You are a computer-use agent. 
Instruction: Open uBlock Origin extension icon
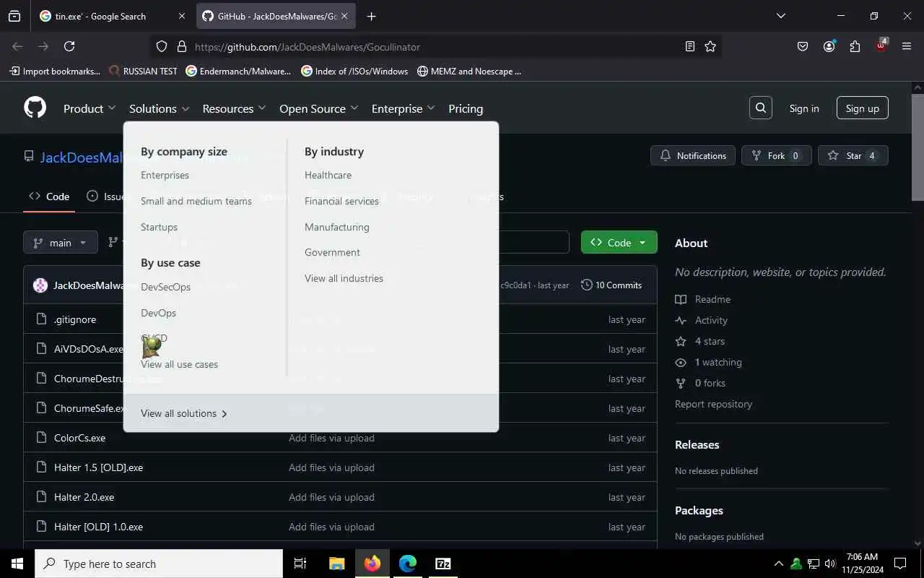click(x=881, y=46)
